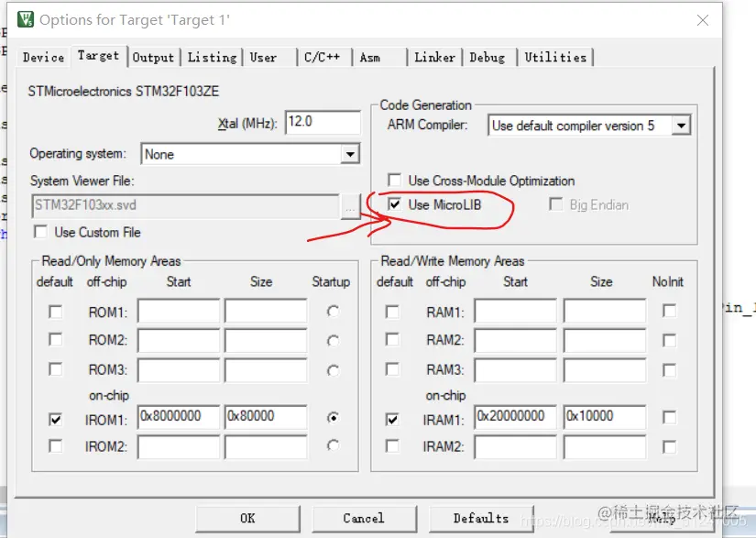Click the ROM1 Size field
The width and height of the screenshot is (756, 538).
tap(266, 311)
